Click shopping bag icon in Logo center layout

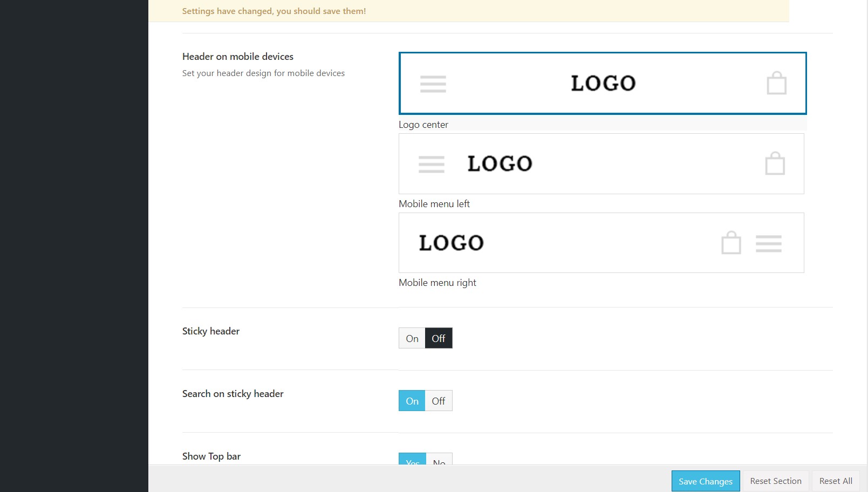click(776, 84)
